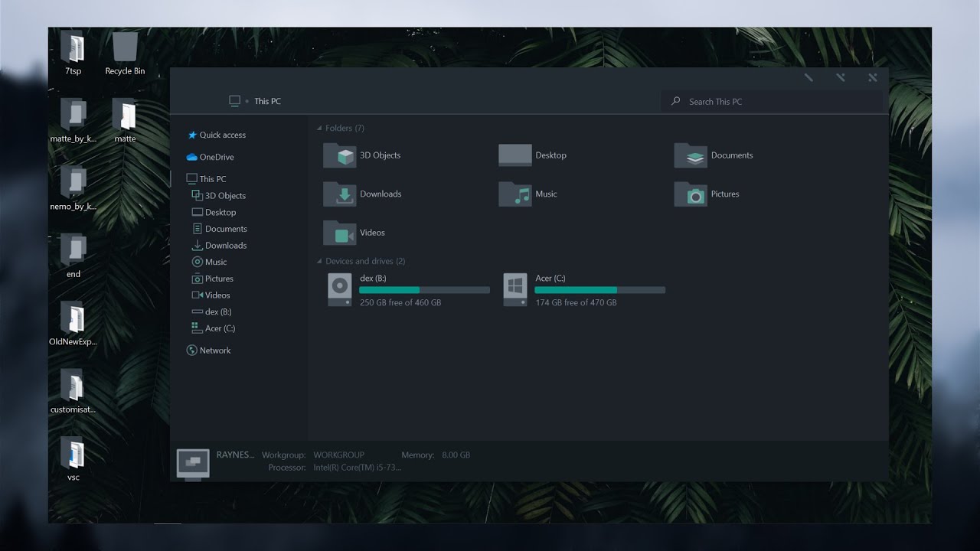Open the 3D Objects folder icon

(x=339, y=155)
